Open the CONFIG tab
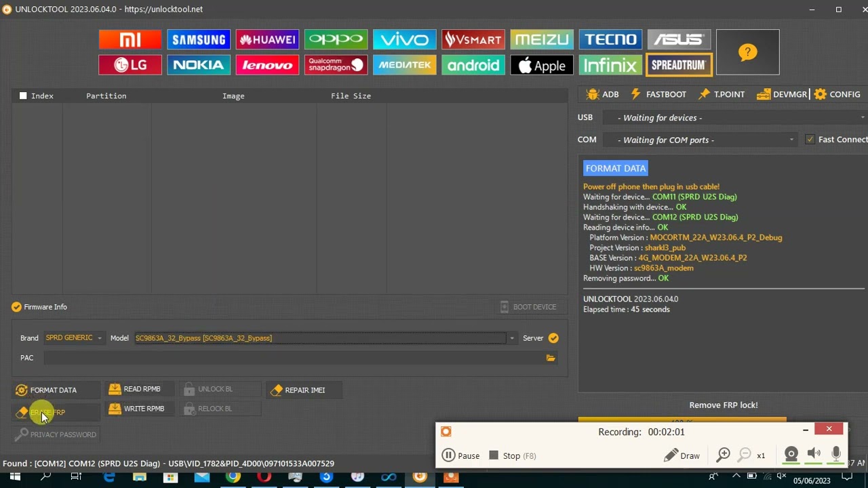The height and width of the screenshot is (488, 868). click(837, 94)
